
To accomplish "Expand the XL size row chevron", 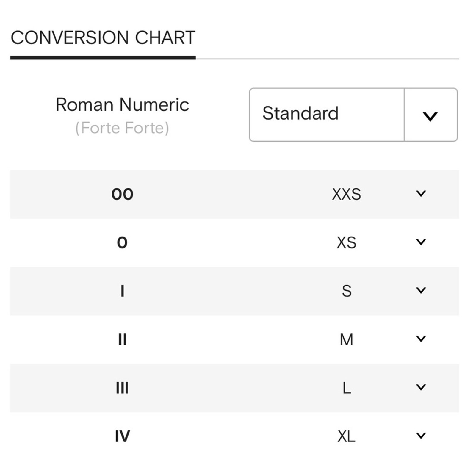I will pyautogui.click(x=421, y=436).
